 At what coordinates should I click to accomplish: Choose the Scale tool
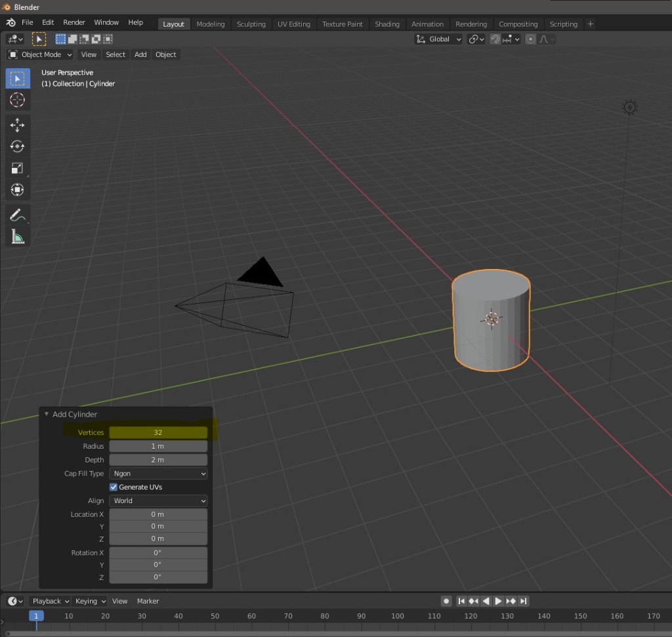point(18,168)
